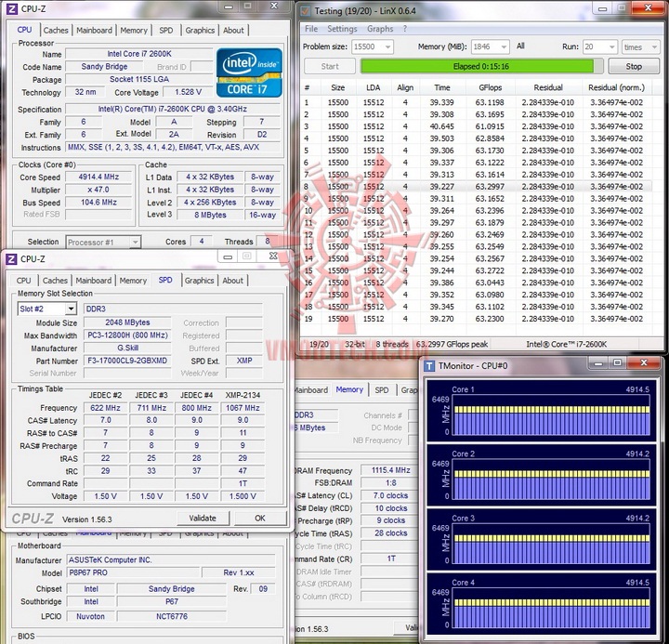Click the Start button in LinX
This screenshot has height=644, width=669.
(x=330, y=67)
